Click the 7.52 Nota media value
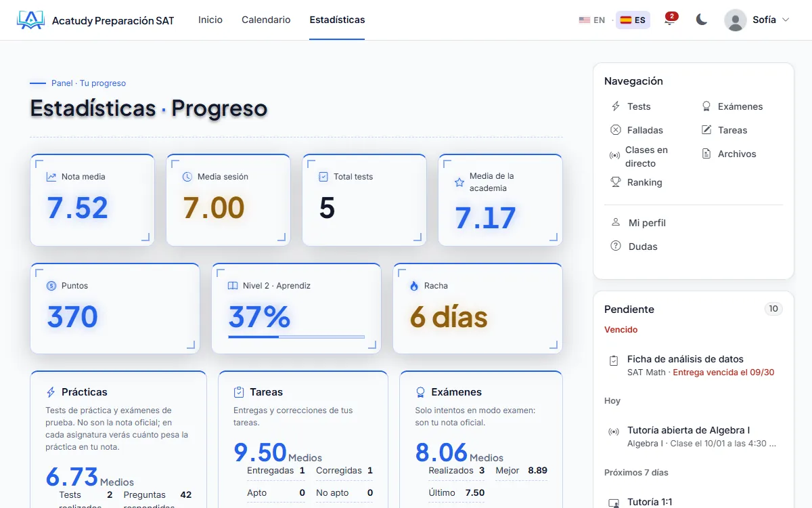Viewport: 812px width, 508px height. (77, 208)
